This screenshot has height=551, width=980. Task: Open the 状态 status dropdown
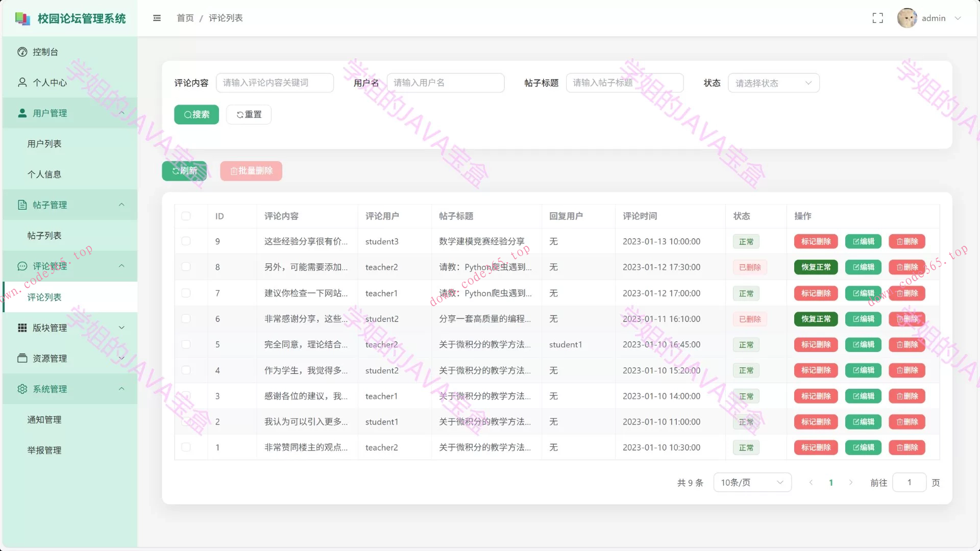(x=773, y=83)
